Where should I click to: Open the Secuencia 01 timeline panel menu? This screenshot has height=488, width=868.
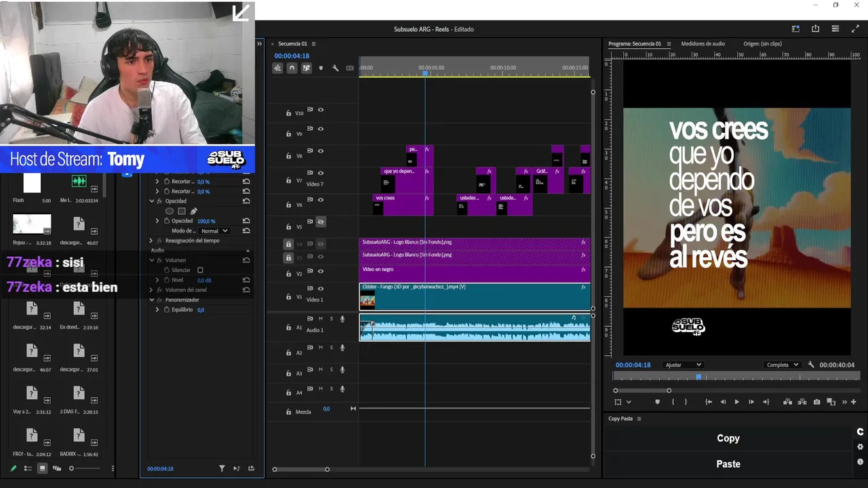click(313, 43)
